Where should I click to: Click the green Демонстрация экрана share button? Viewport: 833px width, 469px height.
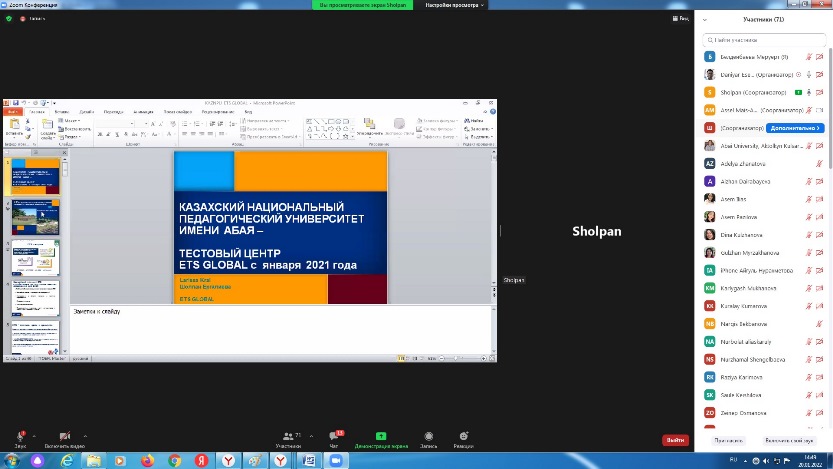pos(381,436)
